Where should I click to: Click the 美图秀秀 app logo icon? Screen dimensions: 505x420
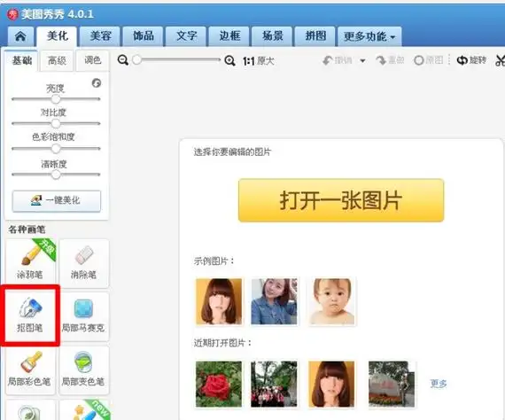tap(12, 14)
